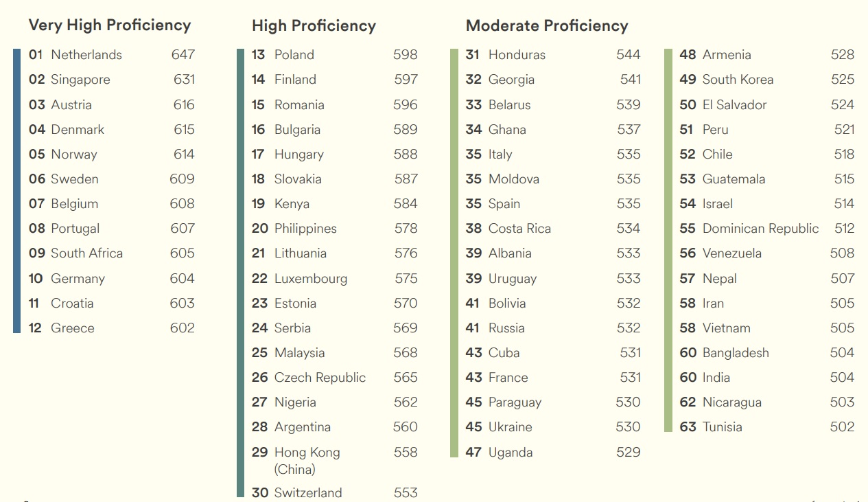This screenshot has height=502, width=868.
Task: Click the dark blue Very High color bar
Action: click(17, 191)
